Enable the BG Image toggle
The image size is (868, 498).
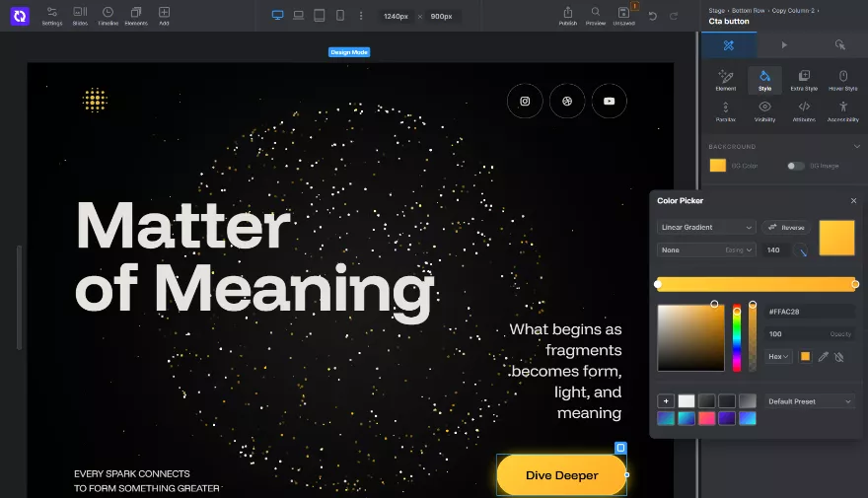point(795,166)
